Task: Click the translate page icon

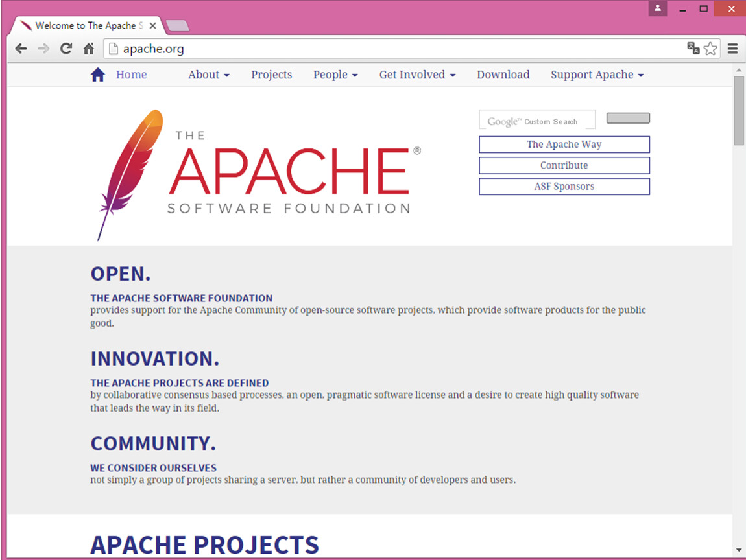Action: click(693, 49)
